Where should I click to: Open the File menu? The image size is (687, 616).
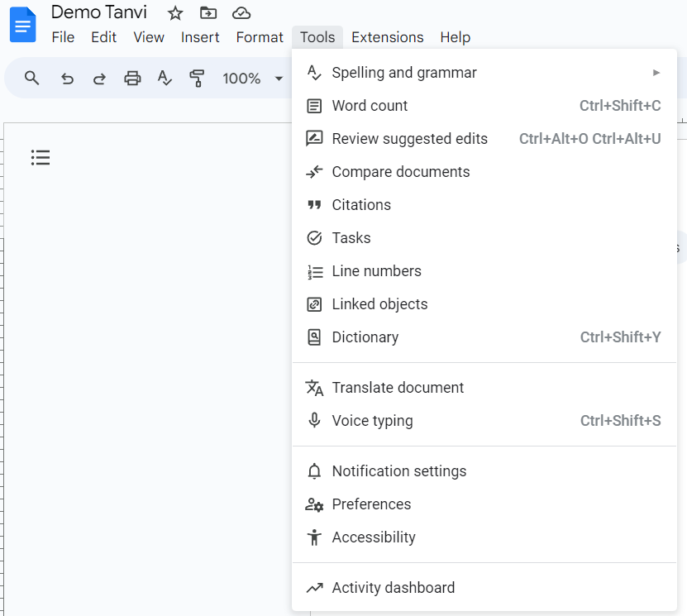(x=63, y=37)
